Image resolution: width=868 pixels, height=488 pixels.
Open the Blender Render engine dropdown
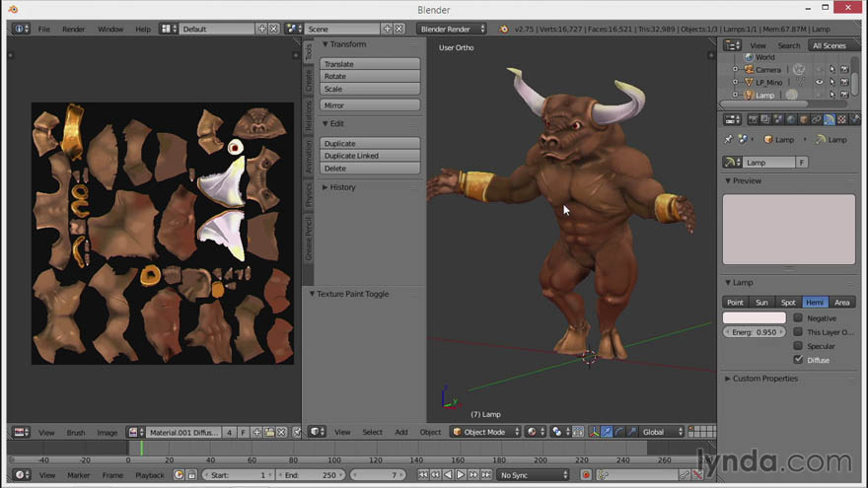pos(452,29)
